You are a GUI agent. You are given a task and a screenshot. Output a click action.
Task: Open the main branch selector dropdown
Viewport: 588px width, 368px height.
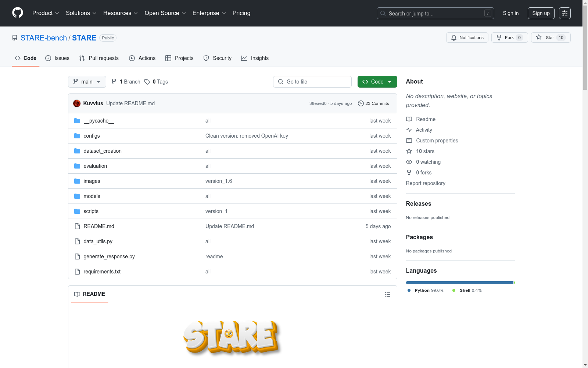point(87,82)
